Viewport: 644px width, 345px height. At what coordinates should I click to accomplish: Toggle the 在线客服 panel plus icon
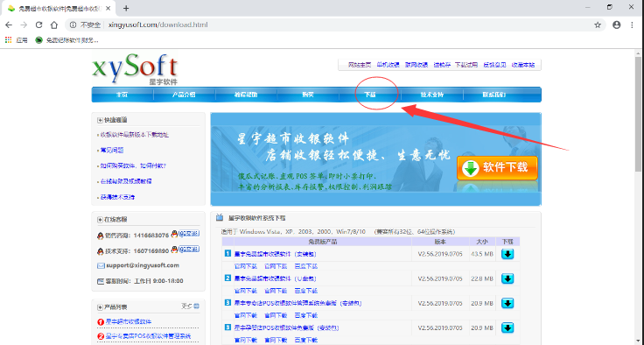[100, 220]
